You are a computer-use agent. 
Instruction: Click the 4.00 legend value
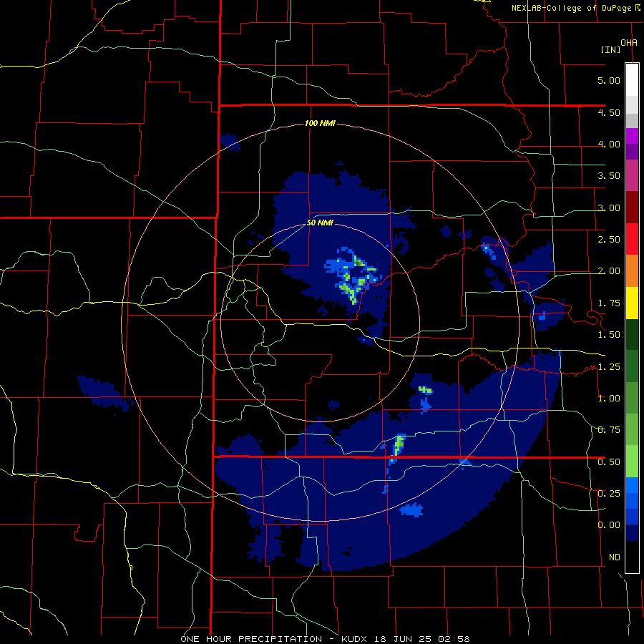(609, 144)
